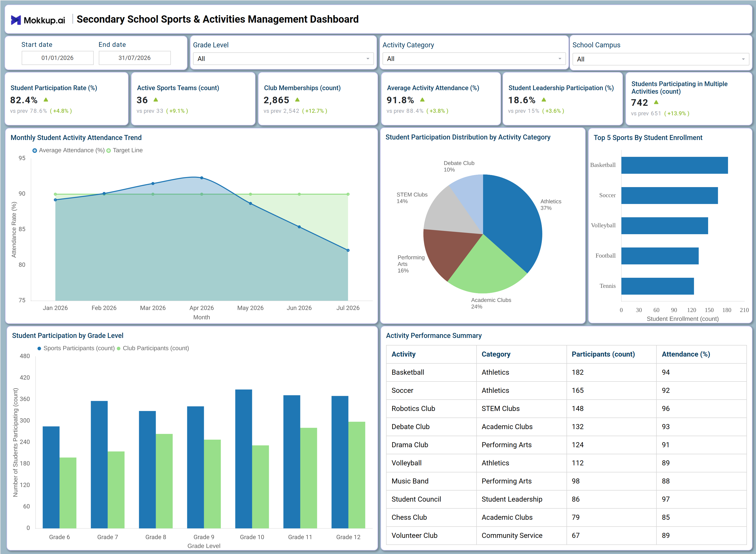756x554 pixels.
Task: Click the Student Participation Rate (%) card title
Action: point(54,88)
